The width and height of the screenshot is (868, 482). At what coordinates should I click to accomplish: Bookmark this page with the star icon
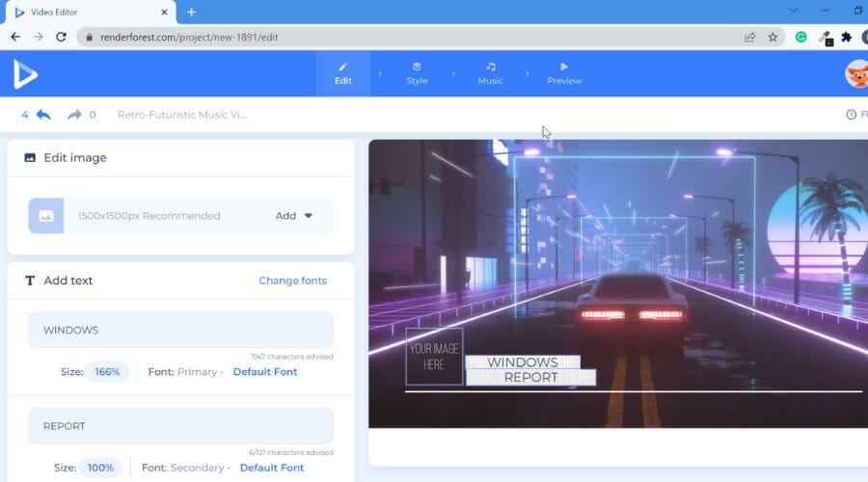pyautogui.click(x=773, y=37)
